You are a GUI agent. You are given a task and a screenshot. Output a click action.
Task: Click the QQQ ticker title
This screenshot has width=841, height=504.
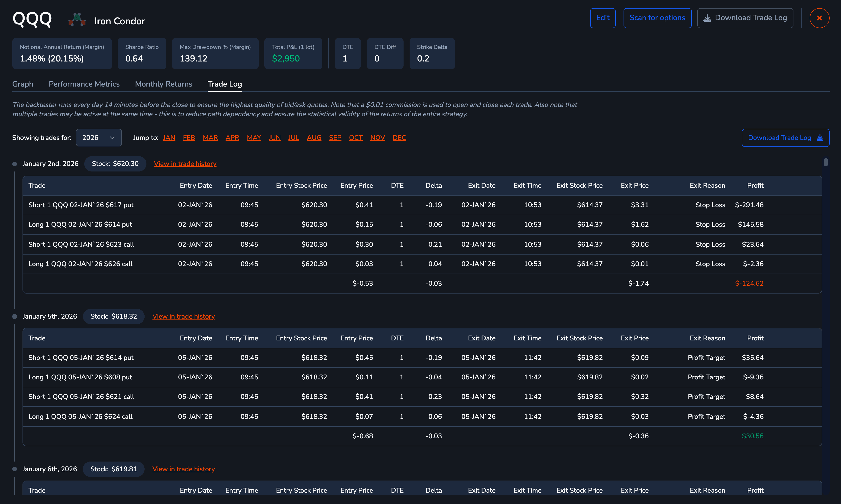pos(32,19)
